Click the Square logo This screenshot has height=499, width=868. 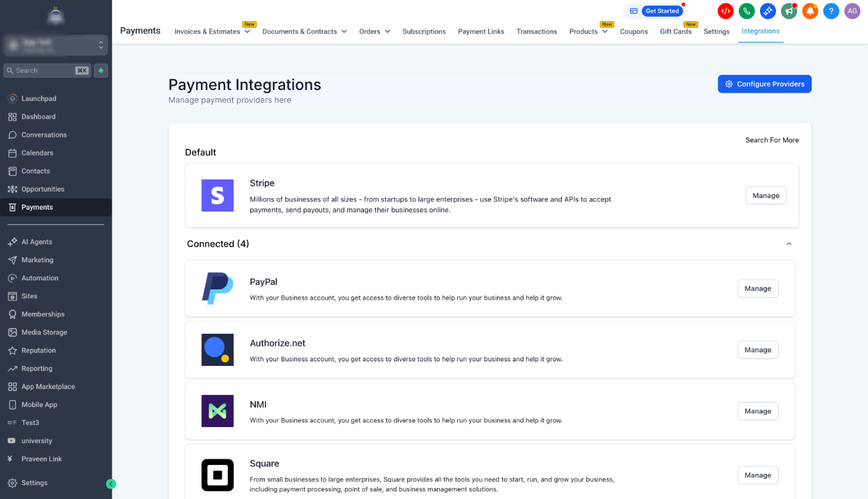217,475
